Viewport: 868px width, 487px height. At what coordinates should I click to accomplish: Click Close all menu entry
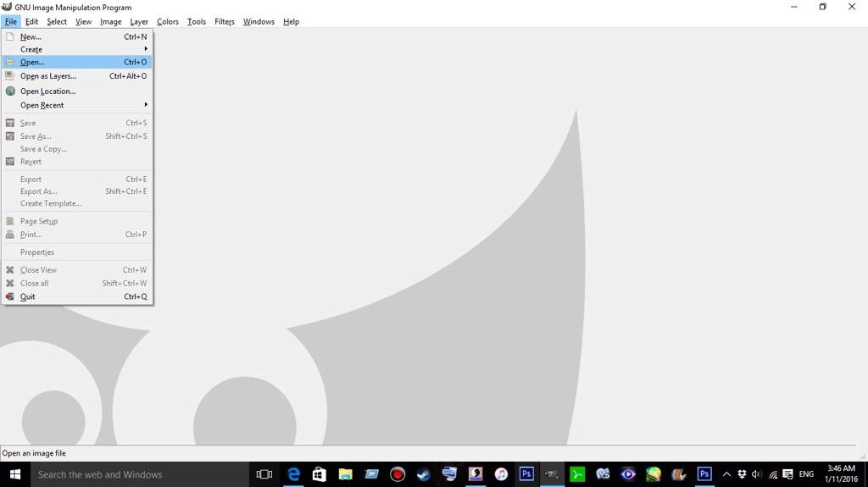click(77, 284)
